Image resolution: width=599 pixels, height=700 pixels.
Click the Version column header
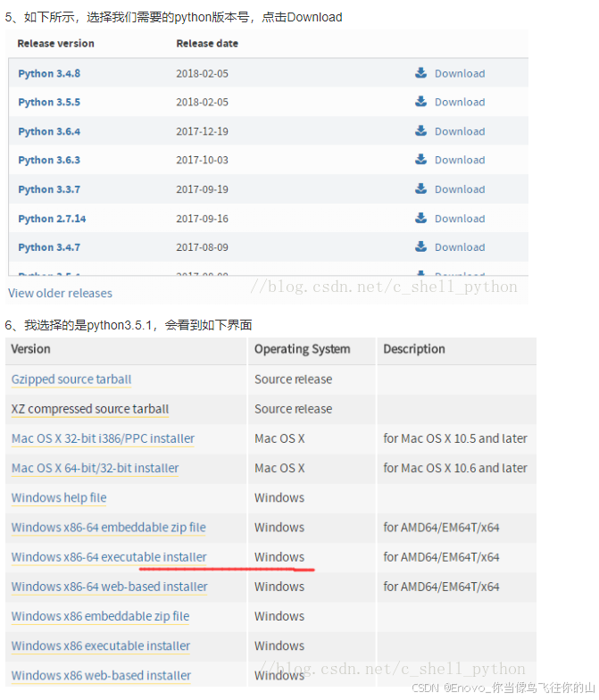30,349
